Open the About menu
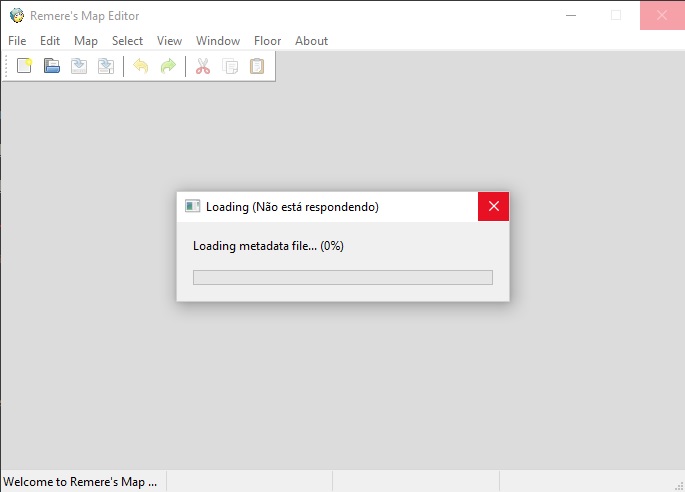 311,41
